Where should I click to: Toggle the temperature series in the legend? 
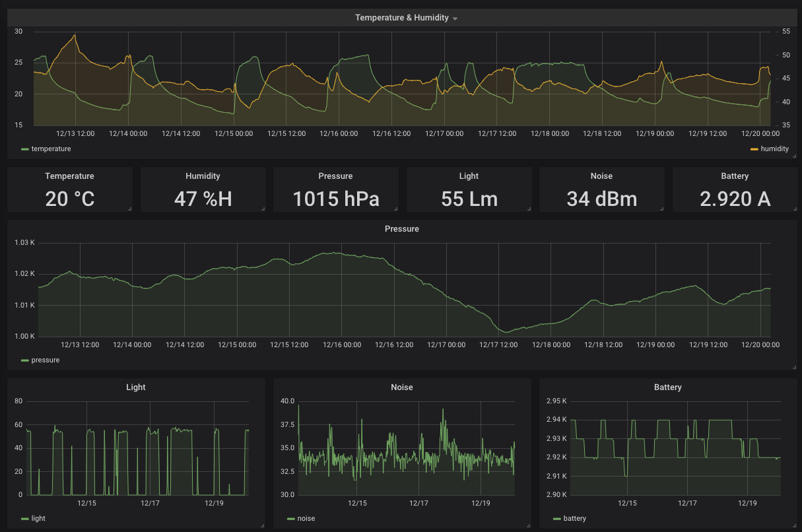pyautogui.click(x=51, y=149)
